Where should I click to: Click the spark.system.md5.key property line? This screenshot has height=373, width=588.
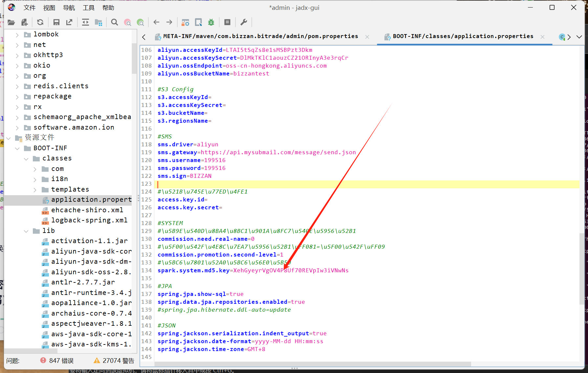[253, 271]
